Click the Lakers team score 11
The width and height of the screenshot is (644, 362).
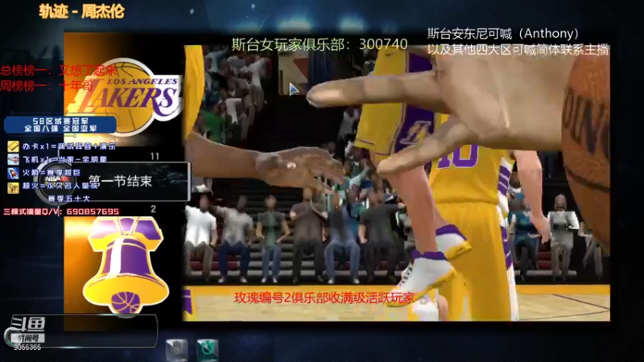155,156
